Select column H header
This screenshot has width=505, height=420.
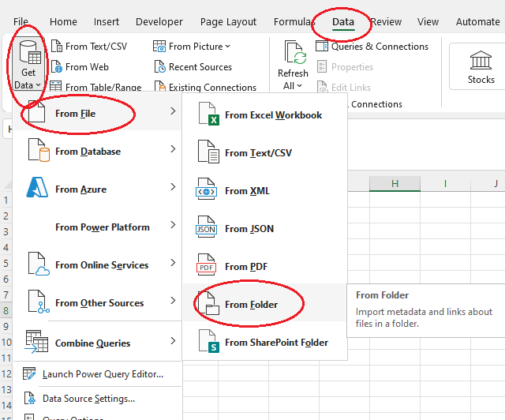(395, 184)
